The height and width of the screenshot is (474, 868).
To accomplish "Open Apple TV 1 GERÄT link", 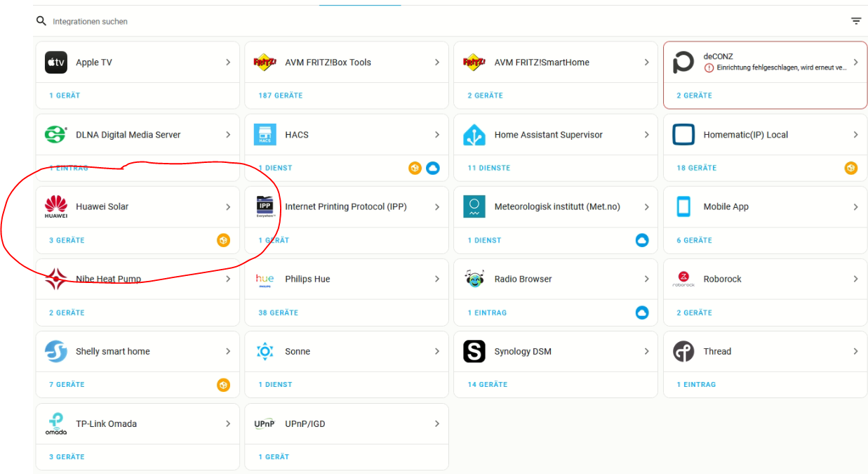I will tap(65, 96).
